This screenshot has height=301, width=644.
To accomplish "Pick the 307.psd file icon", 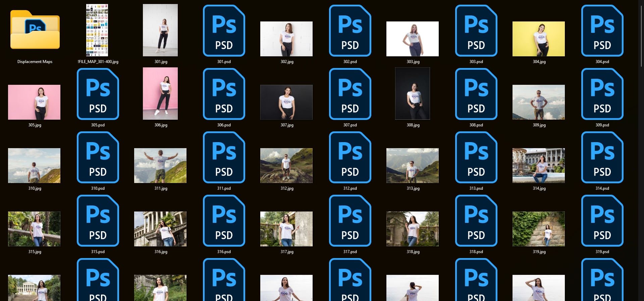I will (350, 94).
